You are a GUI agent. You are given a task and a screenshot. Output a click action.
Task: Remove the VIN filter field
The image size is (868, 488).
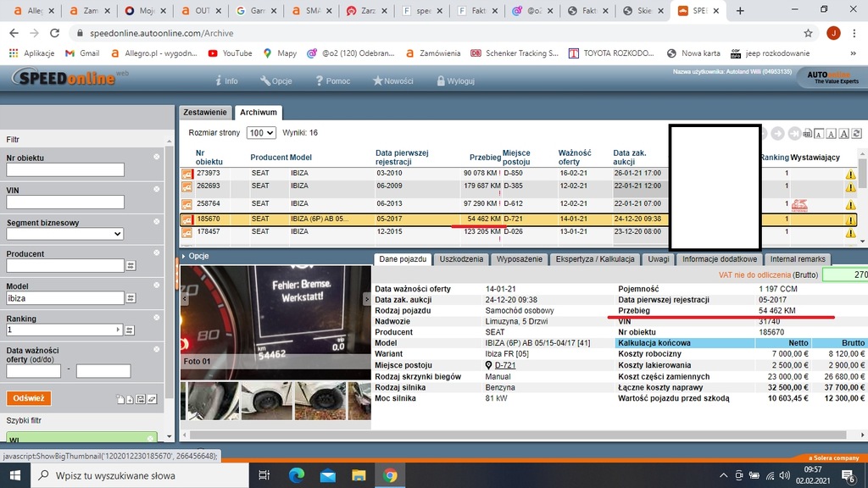pos(156,191)
